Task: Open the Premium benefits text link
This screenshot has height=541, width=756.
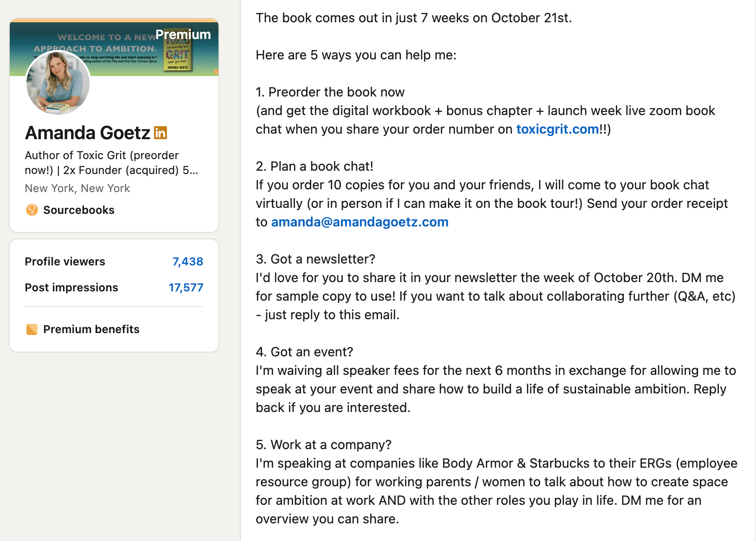Action: point(91,329)
